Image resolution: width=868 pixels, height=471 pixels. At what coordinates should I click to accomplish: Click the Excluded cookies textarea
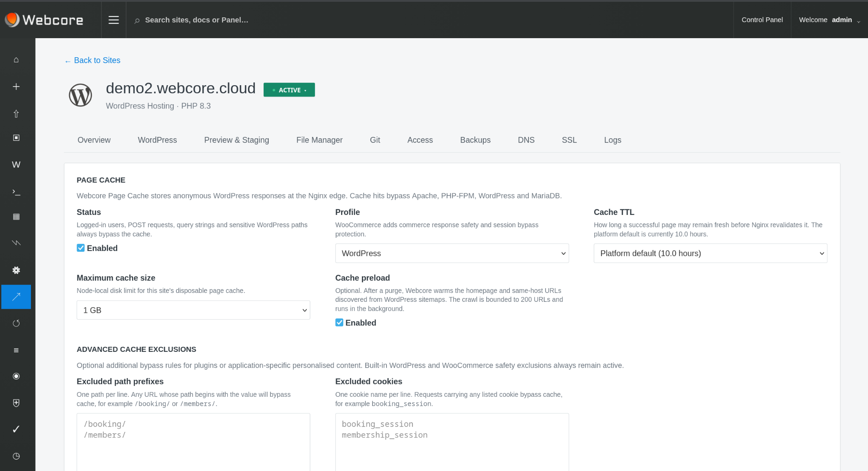tap(452, 442)
